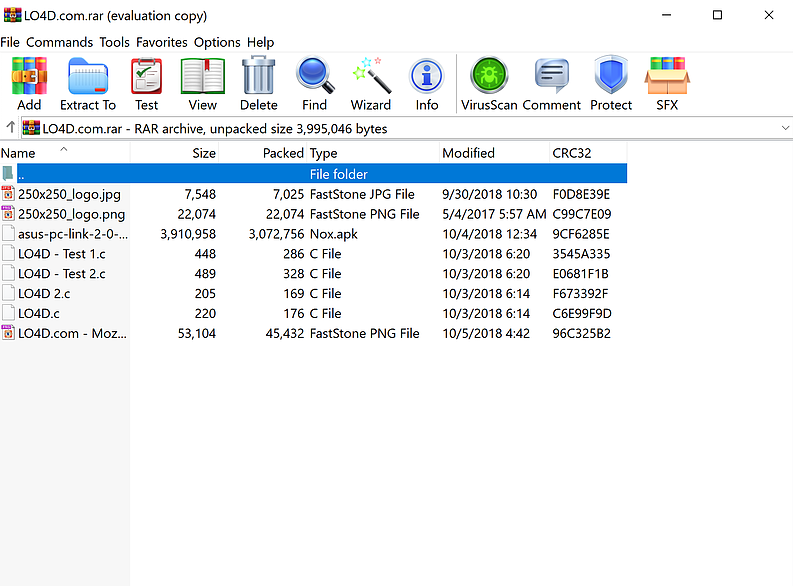Select the LO4D - Test 2.c file name
The image size is (793, 586).
click(x=62, y=274)
